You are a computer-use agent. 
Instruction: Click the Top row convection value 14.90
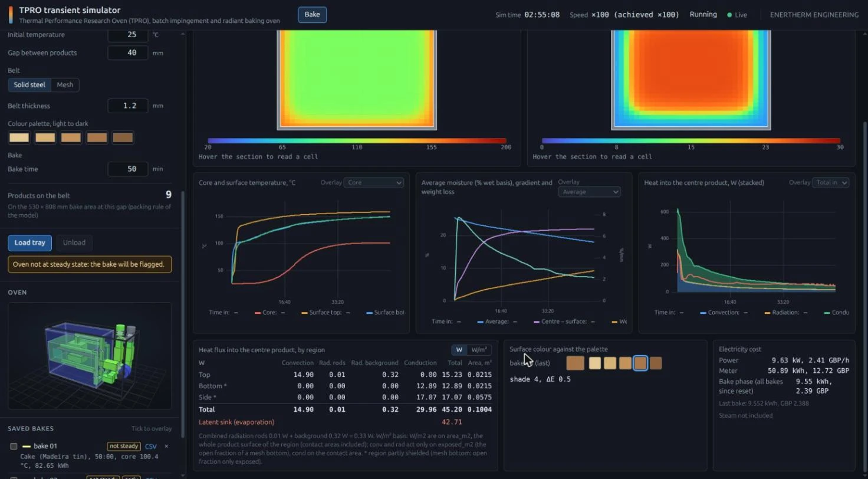[304, 375]
